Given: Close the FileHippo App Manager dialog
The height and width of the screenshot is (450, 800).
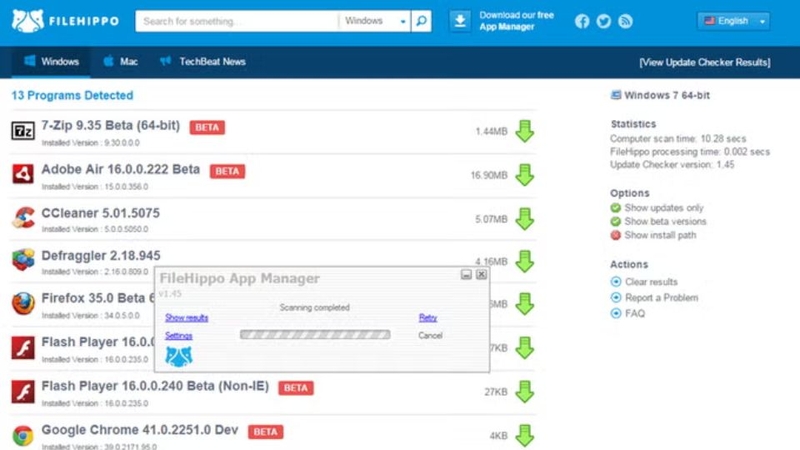Looking at the screenshot, I should (x=481, y=274).
